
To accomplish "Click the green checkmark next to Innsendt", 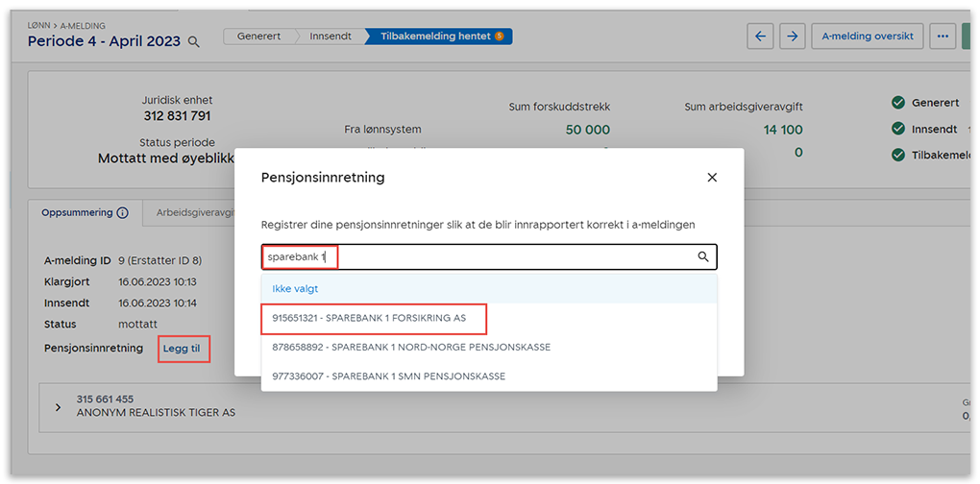I will pyautogui.click(x=898, y=129).
